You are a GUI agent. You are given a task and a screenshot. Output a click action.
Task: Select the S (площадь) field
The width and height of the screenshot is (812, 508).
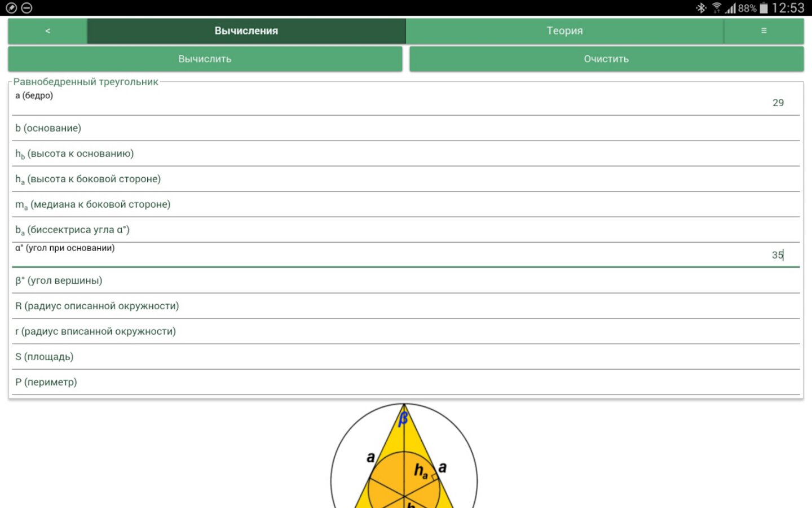click(x=406, y=357)
